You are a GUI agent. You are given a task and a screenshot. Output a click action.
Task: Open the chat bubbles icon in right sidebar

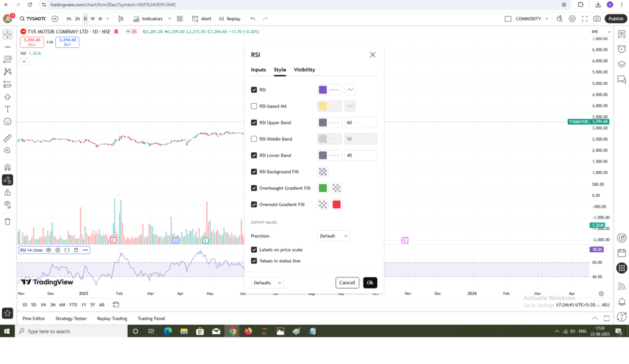(622, 79)
